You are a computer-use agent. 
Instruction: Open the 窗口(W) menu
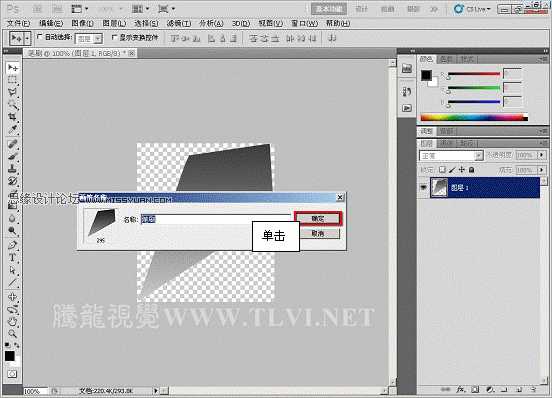[305, 23]
